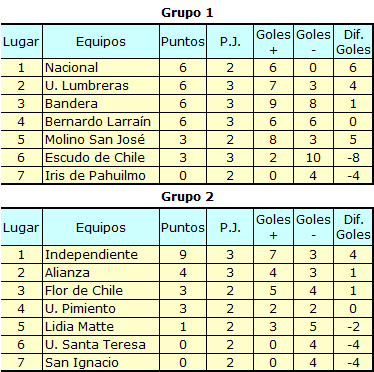
Task: Select the Flor de Chile cell
Action: (101, 291)
